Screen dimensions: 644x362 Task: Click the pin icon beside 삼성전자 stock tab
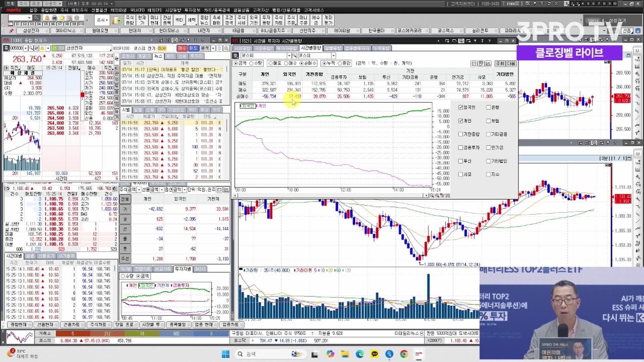11,31
